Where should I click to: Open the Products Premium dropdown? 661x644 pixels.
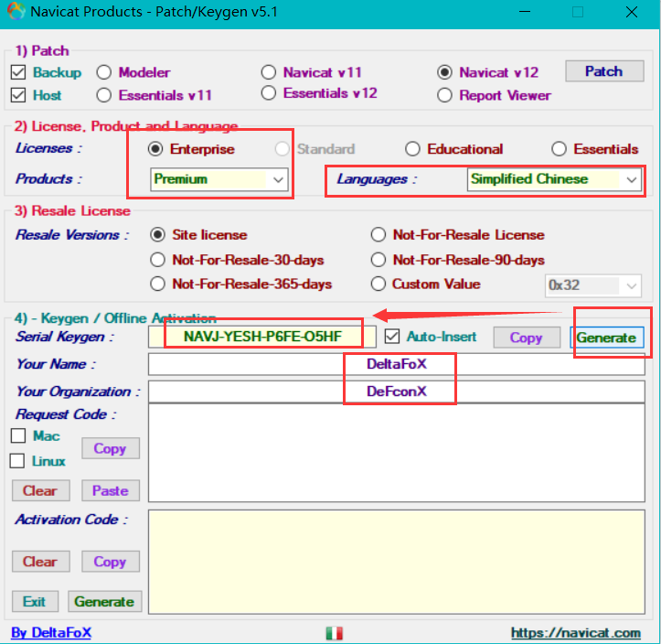219,179
